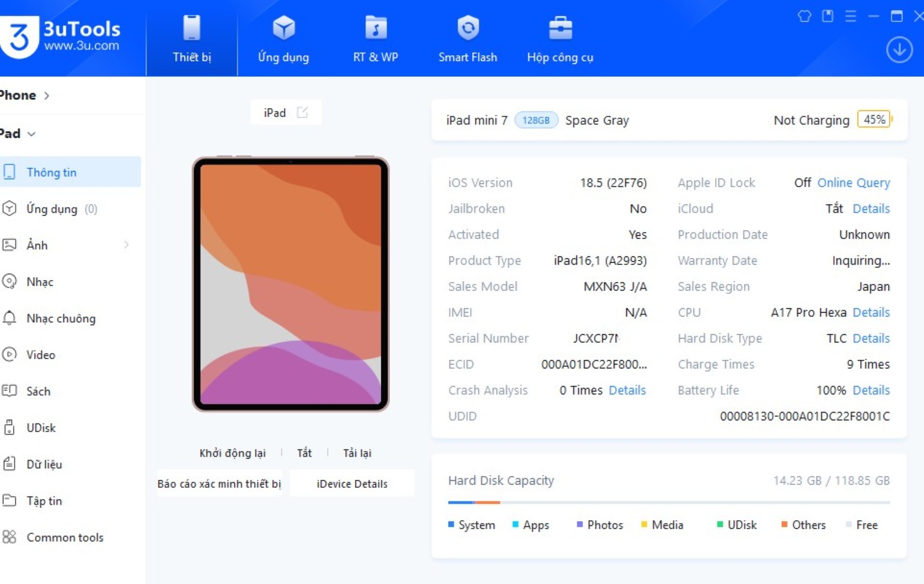The height and width of the screenshot is (584, 924).
Task: Click the Common tools grid icon
Action: pyautogui.click(x=9, y=537)
